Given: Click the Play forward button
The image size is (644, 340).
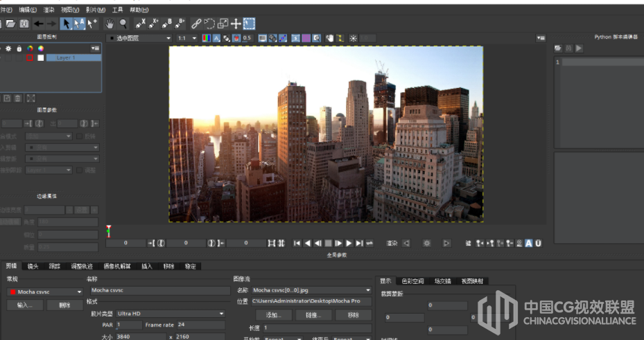Looking at the screenshot, I should tap(349, 243).
